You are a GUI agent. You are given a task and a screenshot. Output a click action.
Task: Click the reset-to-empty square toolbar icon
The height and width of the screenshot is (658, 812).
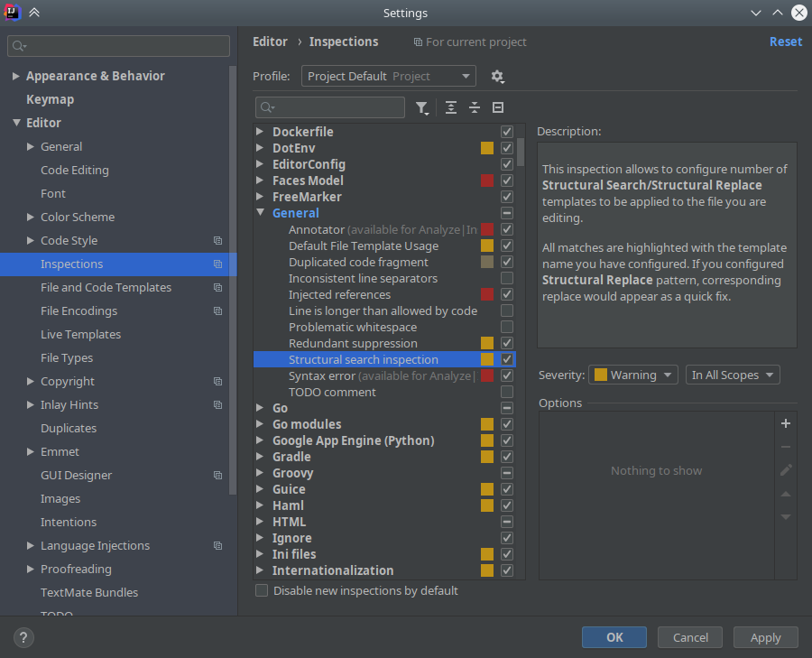coord(498,108)
